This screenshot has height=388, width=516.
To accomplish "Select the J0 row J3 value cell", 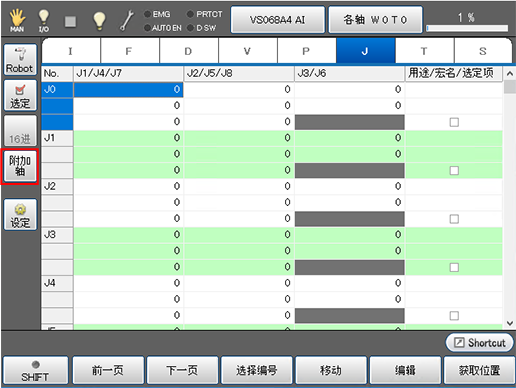I will tap(350, 90).
